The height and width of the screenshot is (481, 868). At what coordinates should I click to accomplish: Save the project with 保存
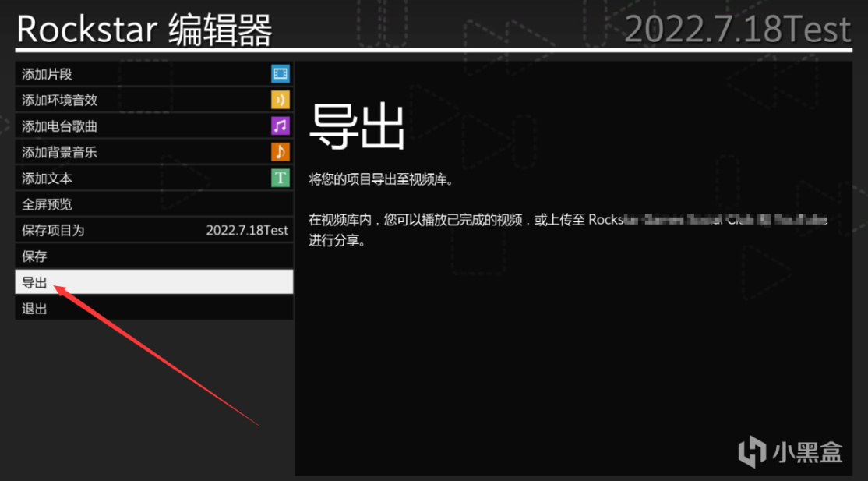click(154, 256)
